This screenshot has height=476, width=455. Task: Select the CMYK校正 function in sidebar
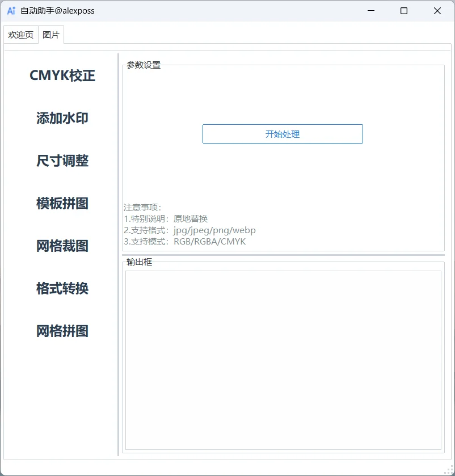click(x=62, y=75)
